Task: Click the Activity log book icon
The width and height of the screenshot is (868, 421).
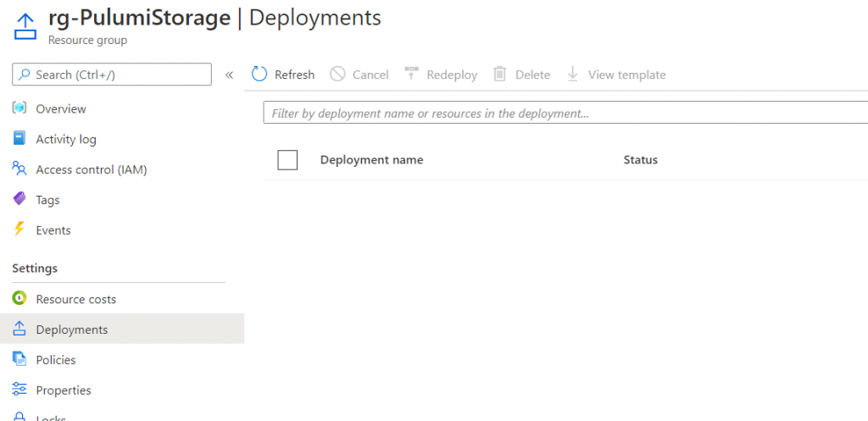Action: tap(19, 138)
